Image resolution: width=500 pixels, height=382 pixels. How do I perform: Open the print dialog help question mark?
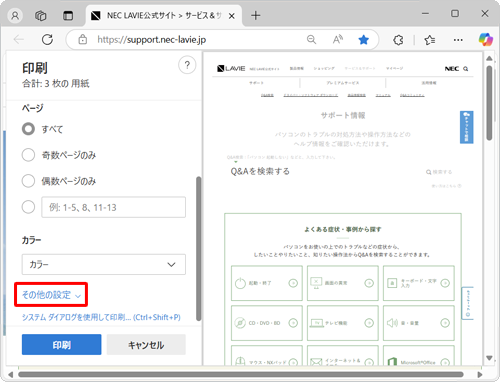coord(187,65)
